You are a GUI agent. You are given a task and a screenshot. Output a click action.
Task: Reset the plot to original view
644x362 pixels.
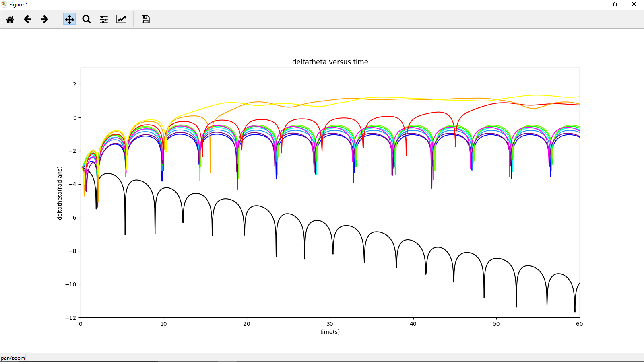(x=10, y=19)
